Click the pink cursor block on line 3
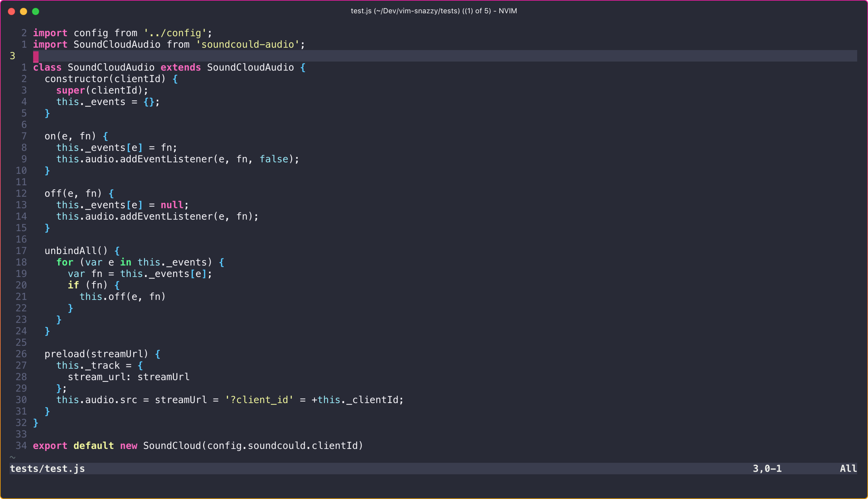 [x=36, y=56]
